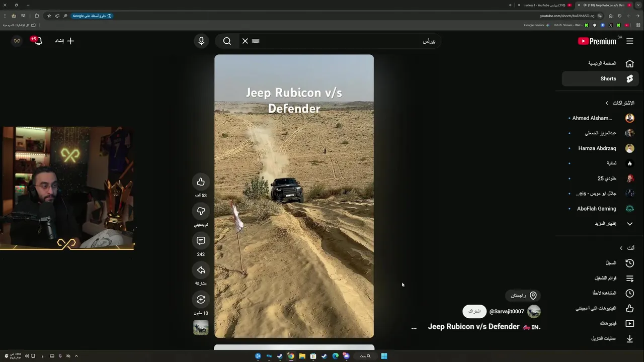Viewport: 644px width, 362px height.
Task: Open the جلال ابو مويس channel
Action: [x=600, y=194]
